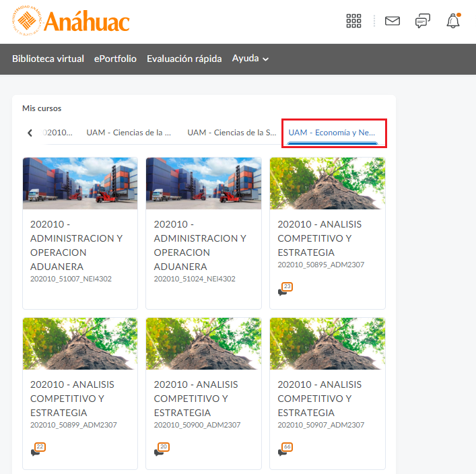Open Evaluación rápida in navigation bar
The width and height of the screenshot is (476, 474).
184,59
